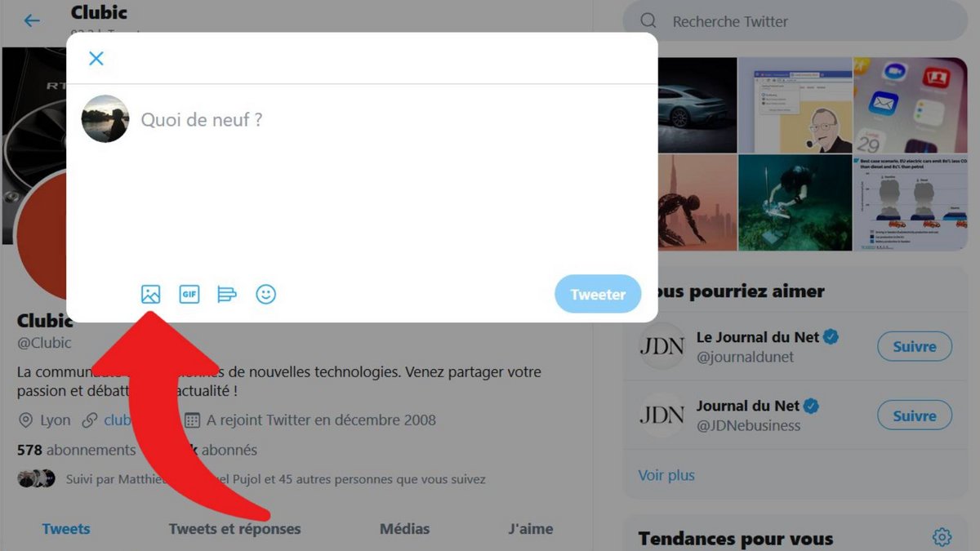Image resolution: width=980 pixels, height=551 pixels.
Task: Open the electric cars chart thumbnail
Action: point(911,202)
